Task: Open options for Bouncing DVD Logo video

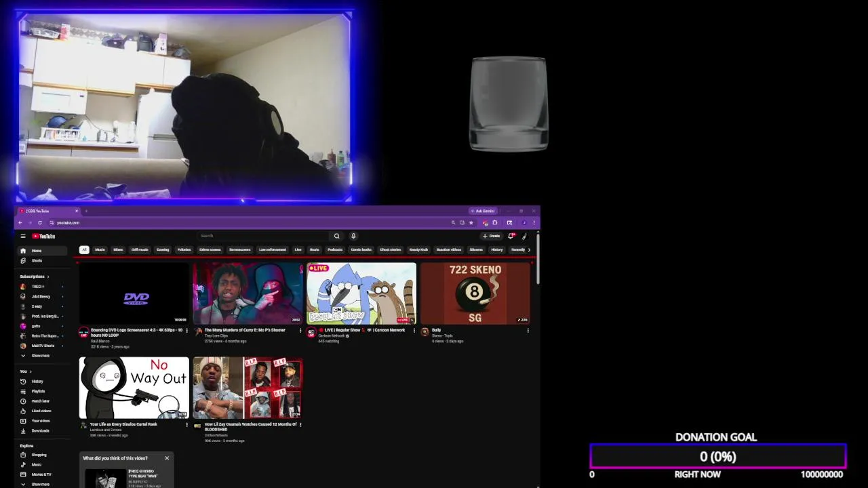Action: point(187,331)
